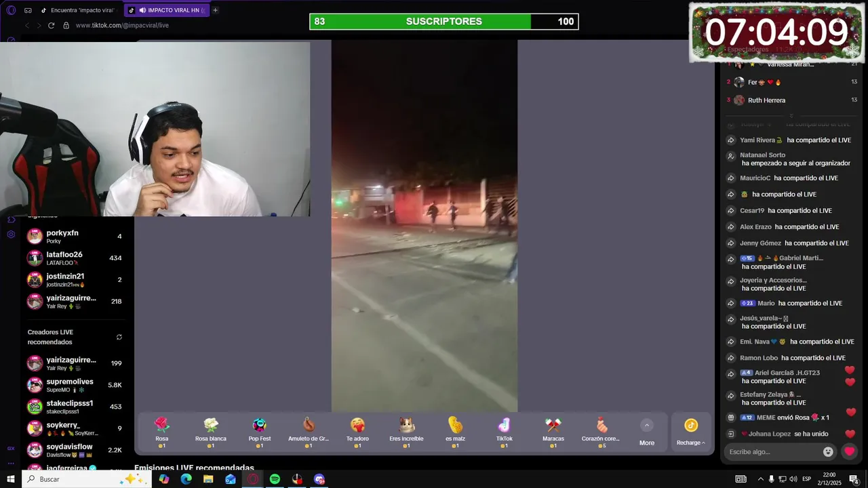Screen dimensions: 868x488
Task: Open Copilot from the taskbar
Action: click(x=163, y=479)
